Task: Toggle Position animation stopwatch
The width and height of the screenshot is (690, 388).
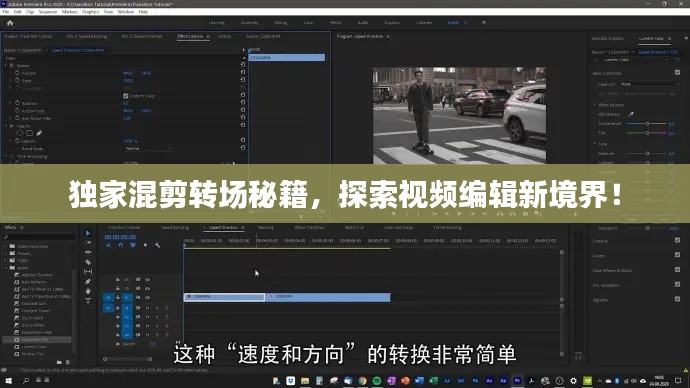Action: [18, 73]
